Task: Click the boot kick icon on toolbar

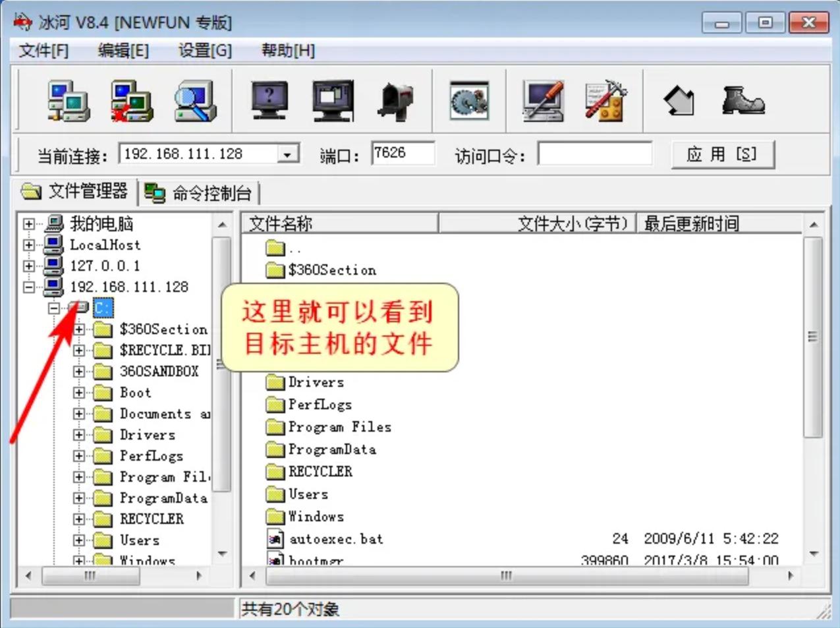Action: coord(744,100)
